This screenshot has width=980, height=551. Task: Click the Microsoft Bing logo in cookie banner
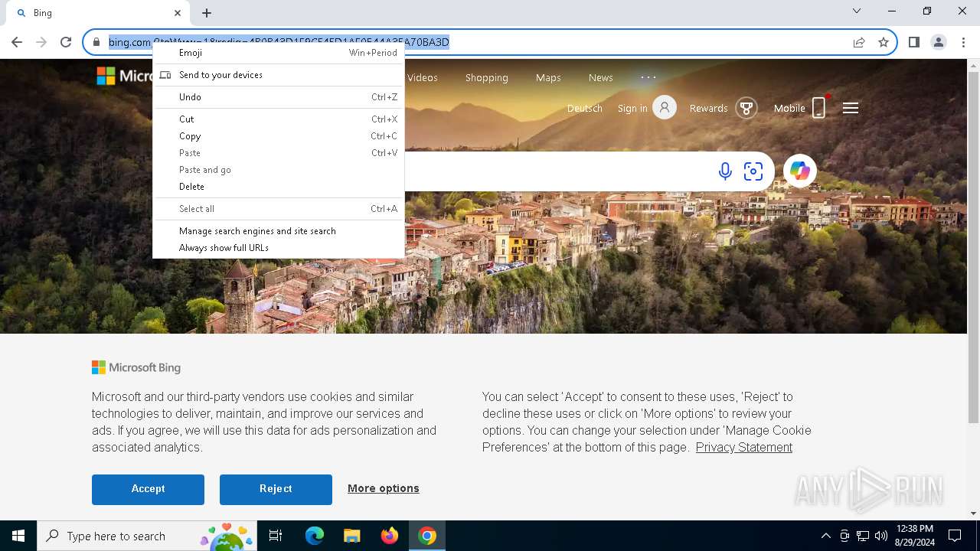tap(136, 367)
